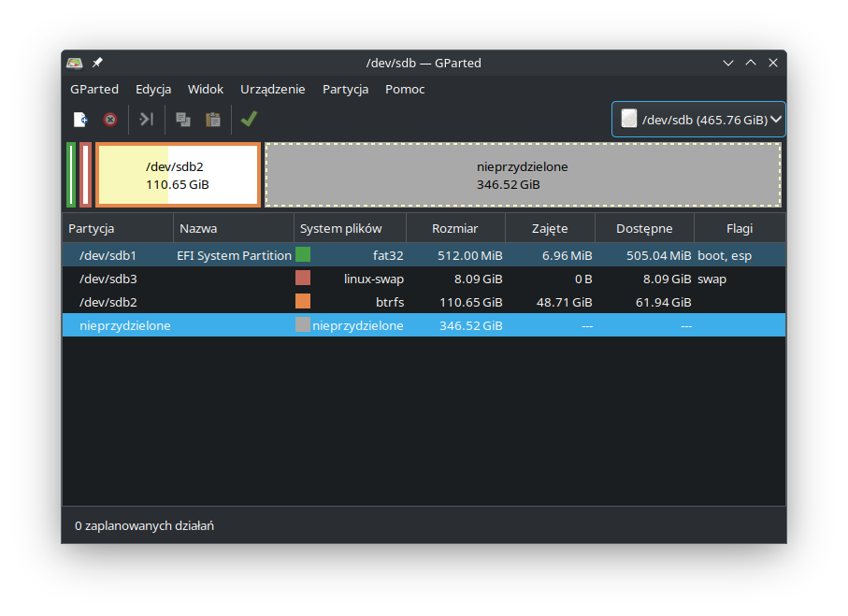This screenshot has height=616, width=848.
Task: Select the /dev/sdb1 row
Action: pyautogui.click(x=424, y=255)
